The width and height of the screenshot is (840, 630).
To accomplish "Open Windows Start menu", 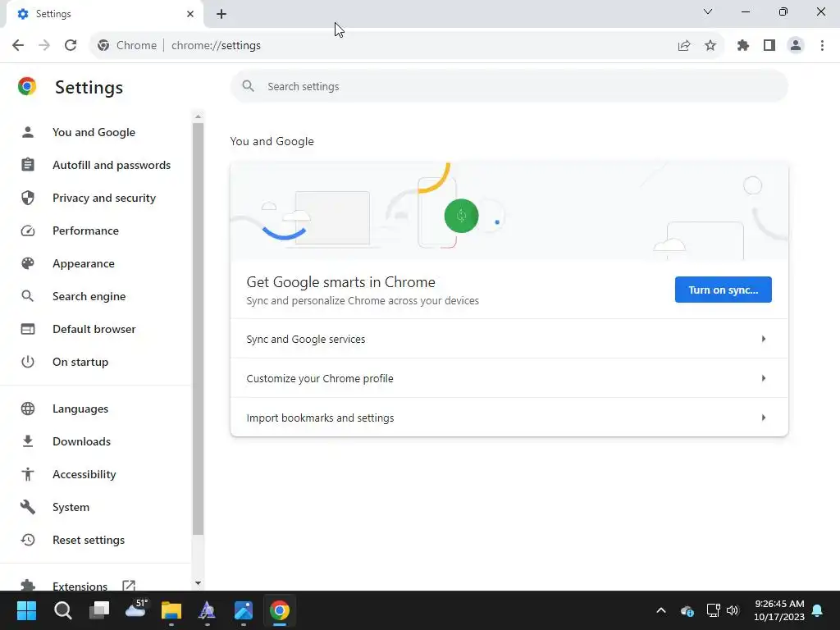I will (26, 610).
